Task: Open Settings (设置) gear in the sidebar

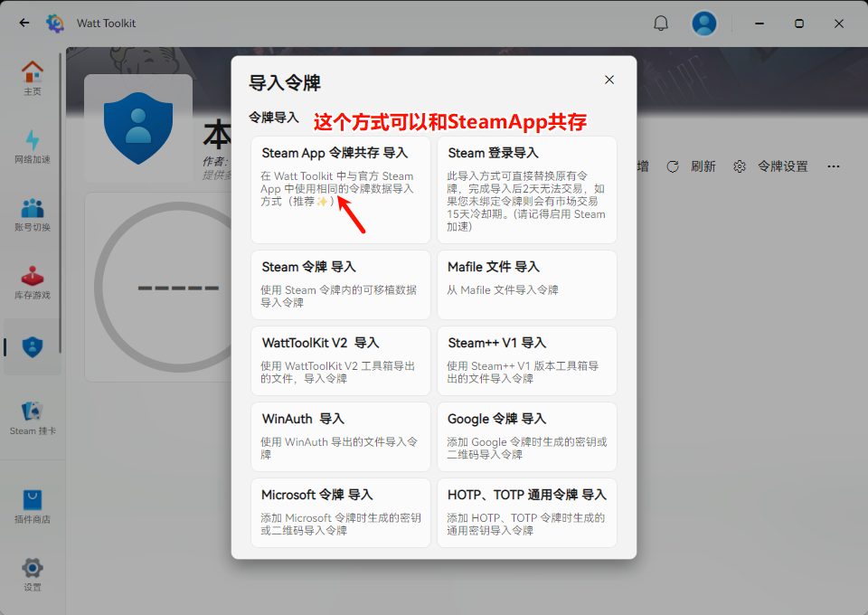Action: 33,573
